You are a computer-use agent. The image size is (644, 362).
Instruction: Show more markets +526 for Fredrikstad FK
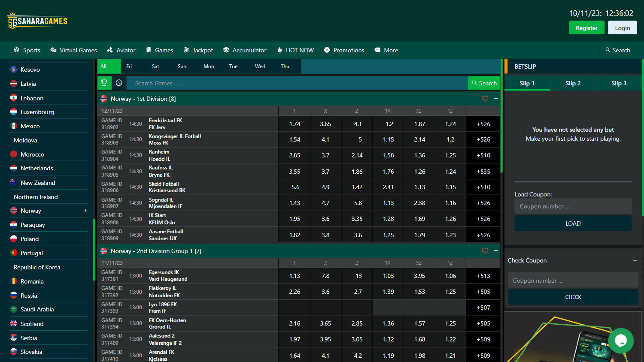coord(483,124)
